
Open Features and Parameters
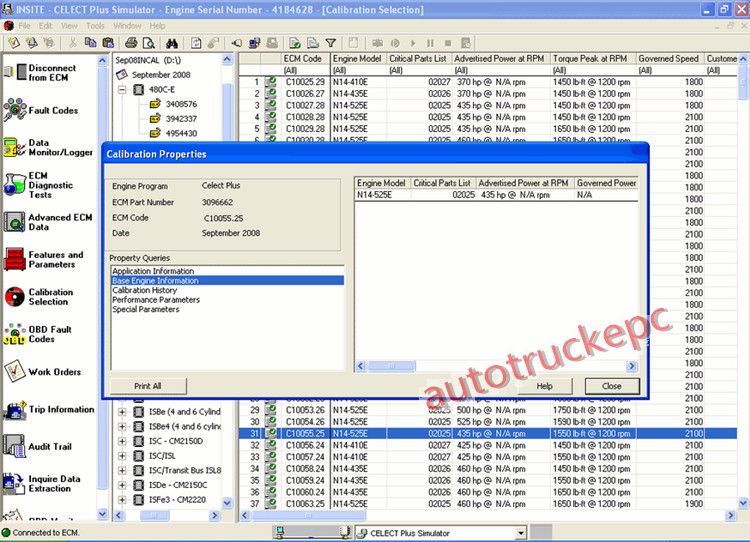[44, 259]
